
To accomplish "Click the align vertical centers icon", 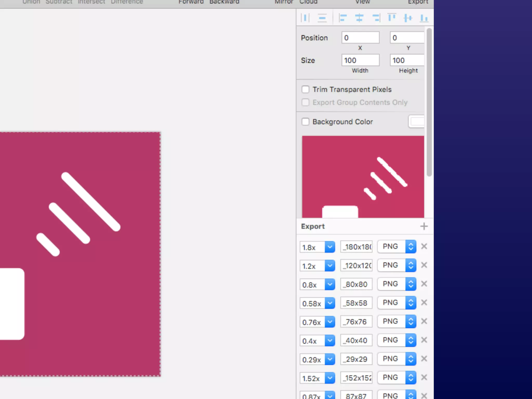I will pyautogui.click(x=408, y=18).
